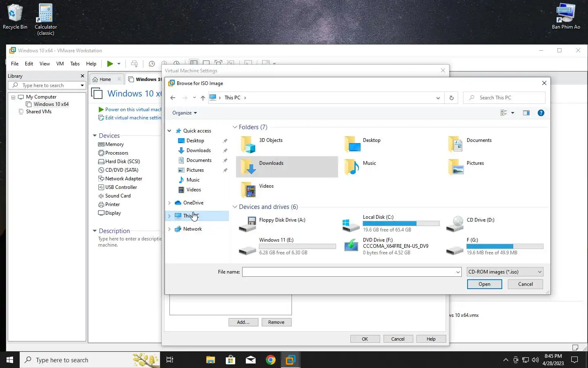Open the Organize dropdown menu

[185, 113]
